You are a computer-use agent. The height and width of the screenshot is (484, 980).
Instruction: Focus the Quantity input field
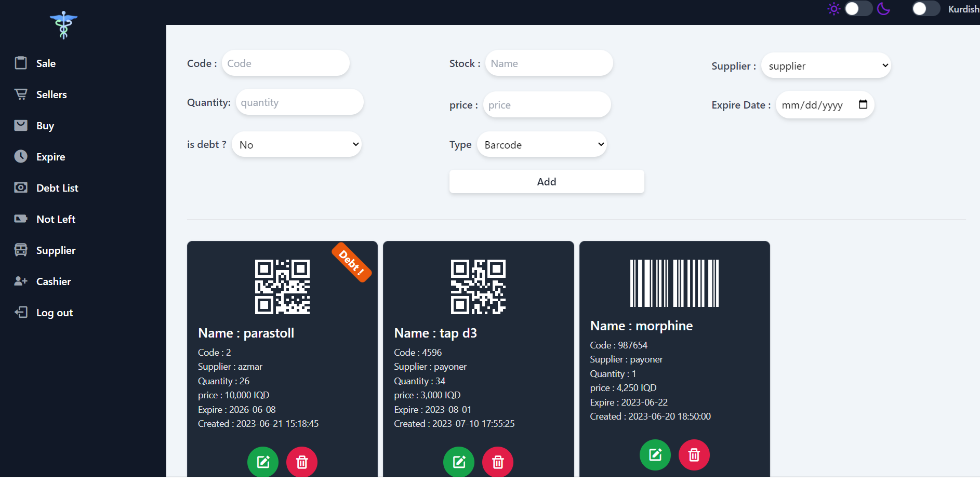(300, 102)
